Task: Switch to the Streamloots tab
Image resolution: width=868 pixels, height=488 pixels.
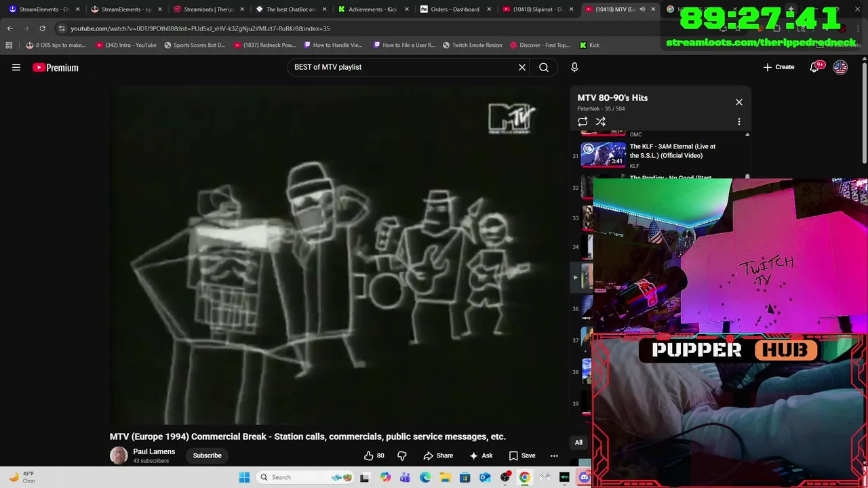Action: click(208, 9)
